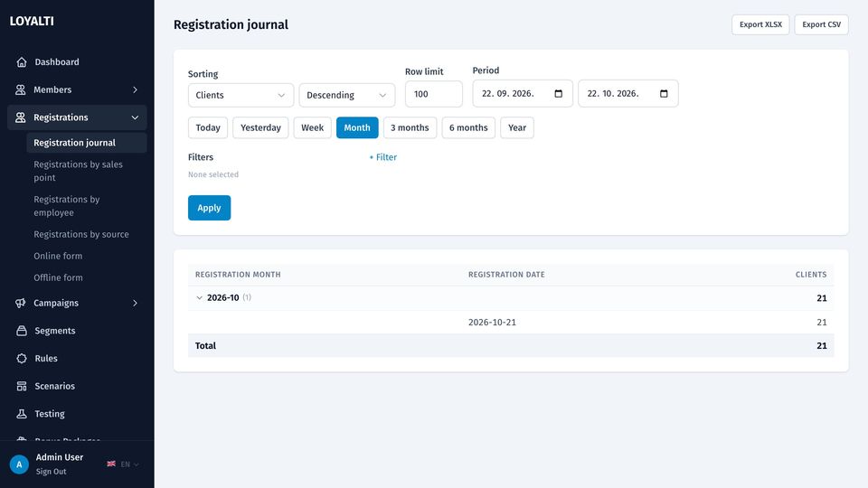
Task: Open calendar picker for end date
Action: [x=664, y=93]
